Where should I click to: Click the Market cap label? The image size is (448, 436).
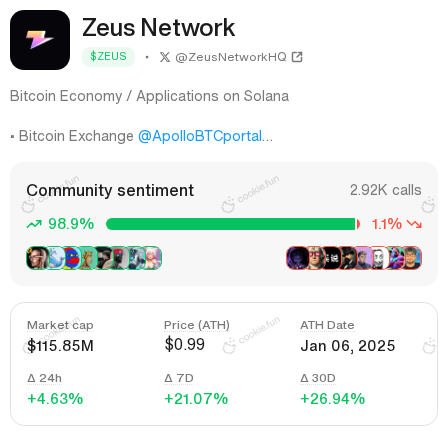pyautogui.click(x=60, y=325)
